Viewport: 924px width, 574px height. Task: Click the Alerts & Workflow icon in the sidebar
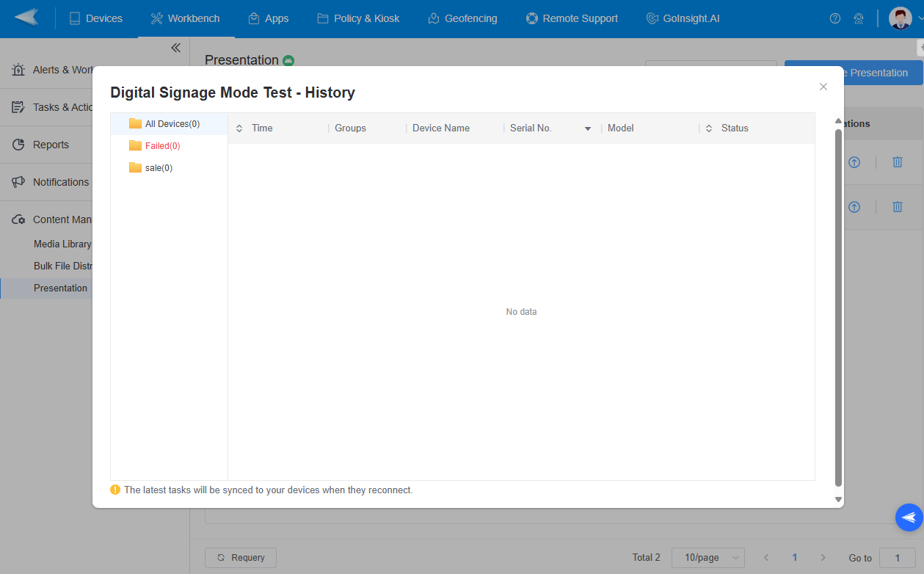click(16, 70)
